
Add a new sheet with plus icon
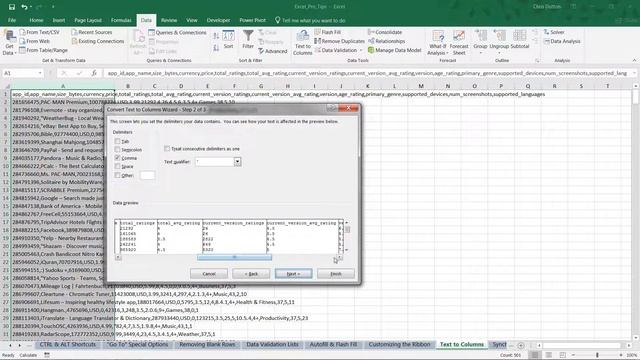[x=520, y=345]
